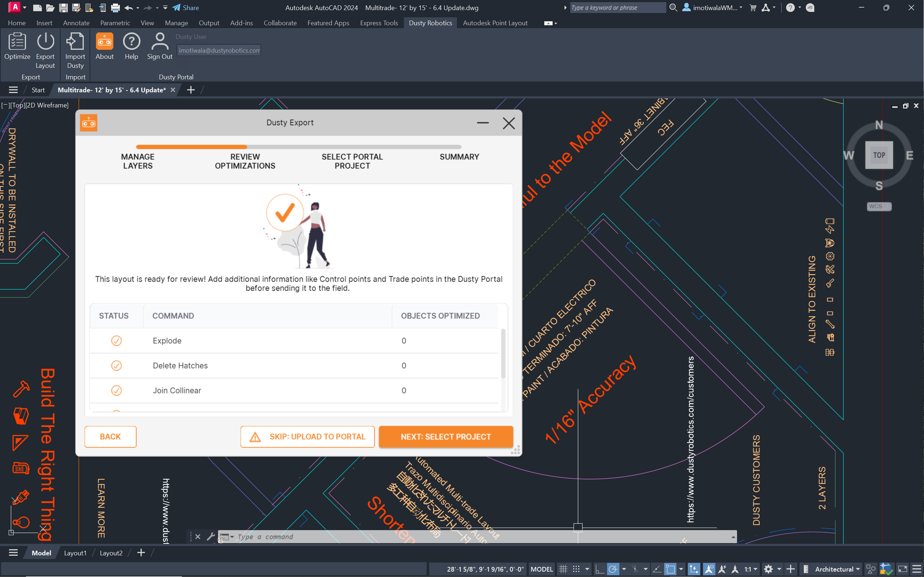Screen dimensions: 924x577
Task: Open the WCS coordinate system dropdown
Action: 879,206
